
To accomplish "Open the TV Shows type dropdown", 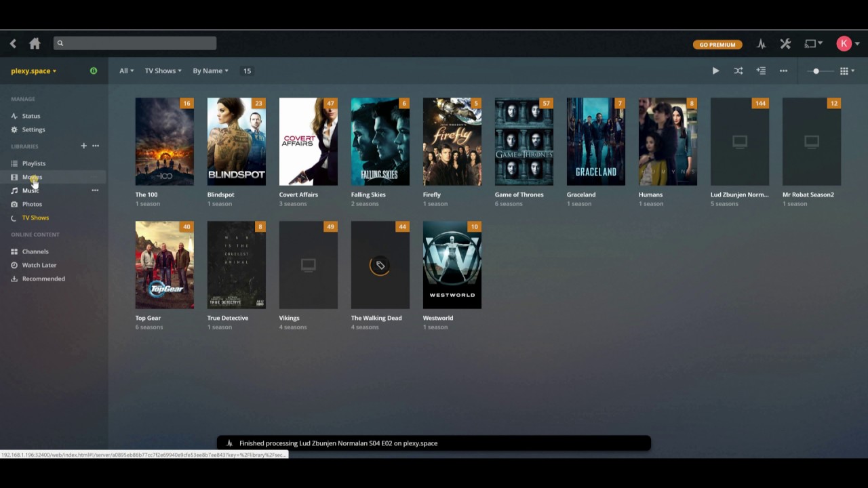I will (163, 70).
